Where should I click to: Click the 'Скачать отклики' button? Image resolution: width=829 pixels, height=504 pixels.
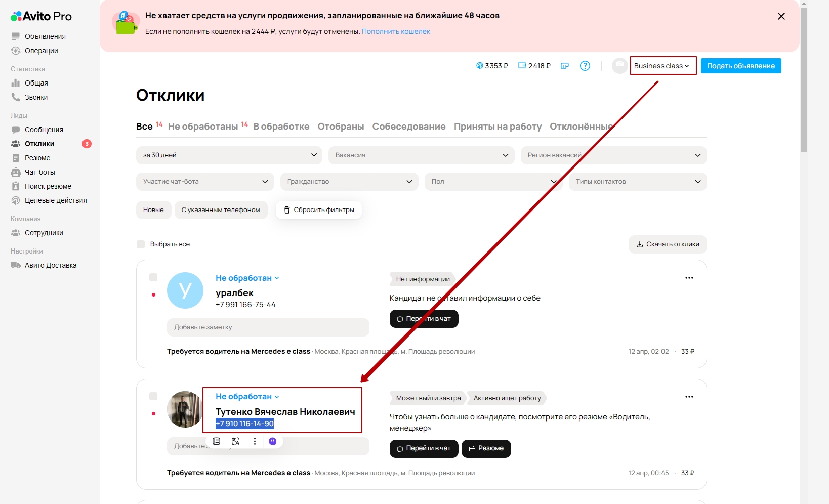pos(668,244)
